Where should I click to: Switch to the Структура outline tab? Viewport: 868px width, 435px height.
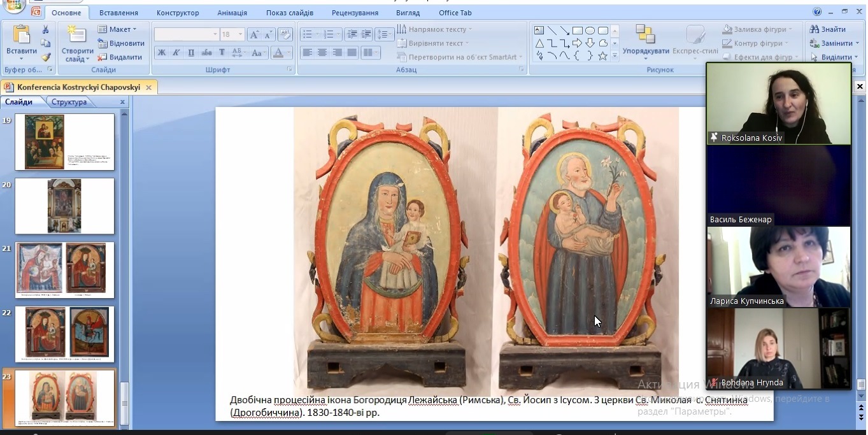click(69, 102)
